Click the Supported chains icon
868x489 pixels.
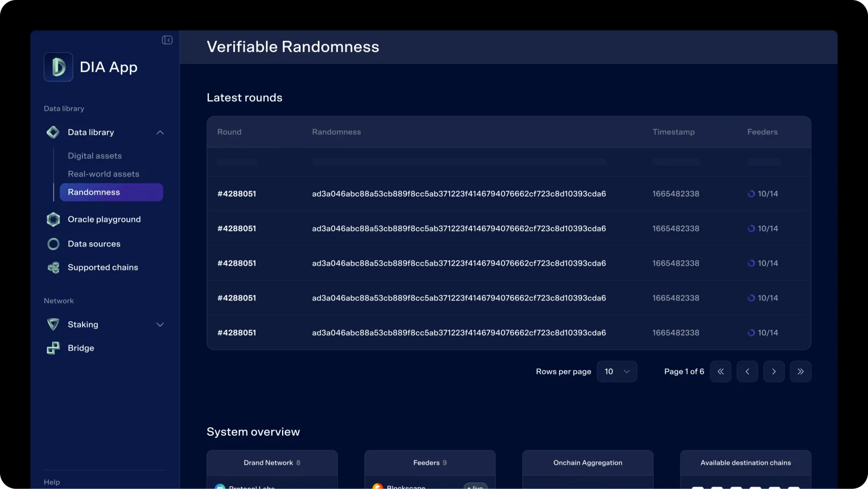coord(53,268)
